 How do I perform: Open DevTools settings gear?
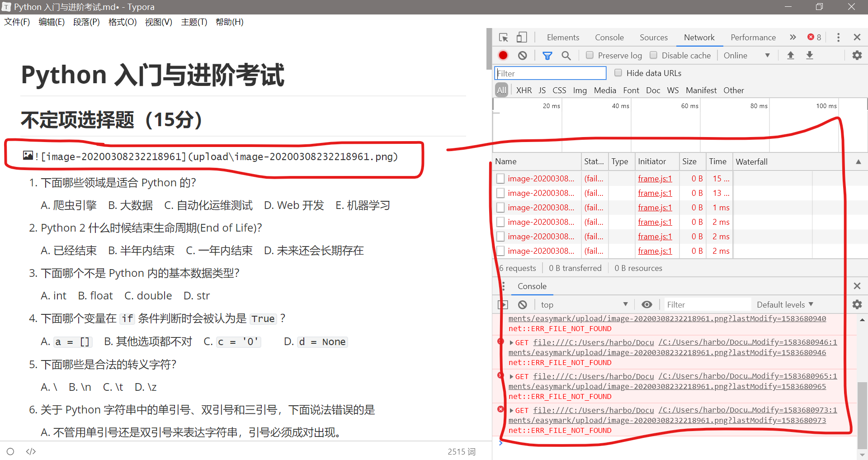[x=857, y=55]
